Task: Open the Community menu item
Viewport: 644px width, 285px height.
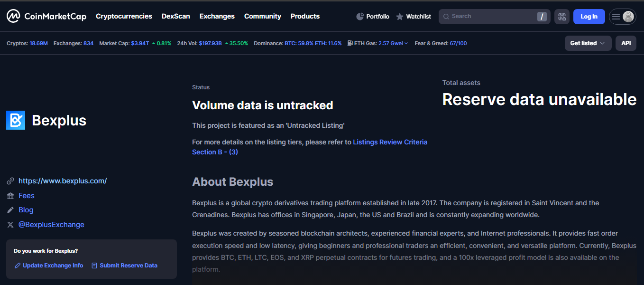Action: click(262, 16)
